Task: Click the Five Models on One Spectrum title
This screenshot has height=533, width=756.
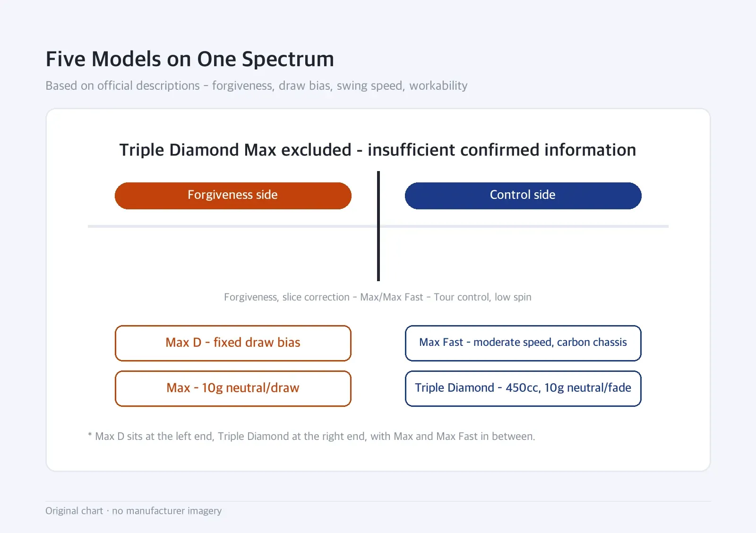Action: click(x=190, y=59)
